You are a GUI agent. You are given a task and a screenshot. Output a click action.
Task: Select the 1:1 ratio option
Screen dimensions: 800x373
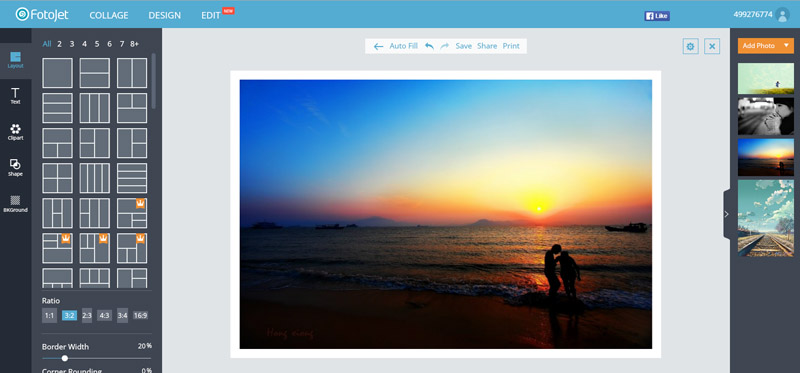49,315
